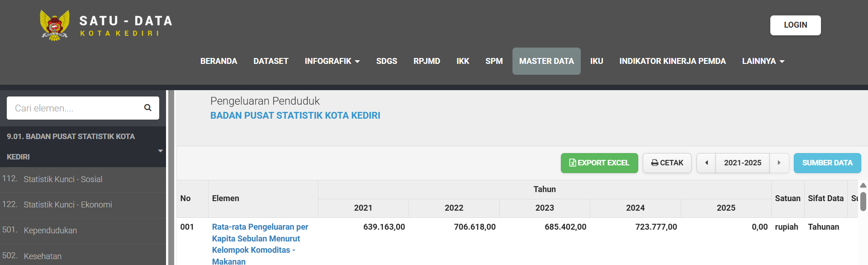Click the SATU - DATA site title
Screen dimensions: 868x265
[x=126, y=21]
